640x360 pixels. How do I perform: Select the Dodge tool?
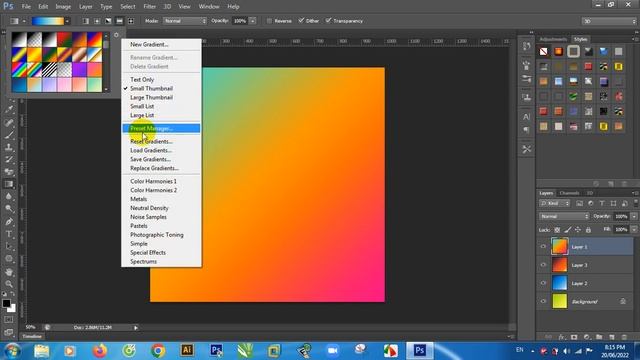pos(9,209)
